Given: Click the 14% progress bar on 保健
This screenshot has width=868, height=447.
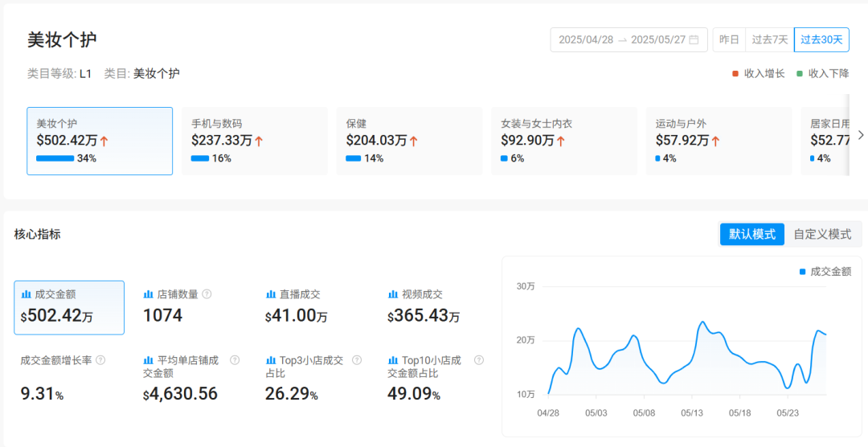Looking at the screenshot, I should click(353, 158).
